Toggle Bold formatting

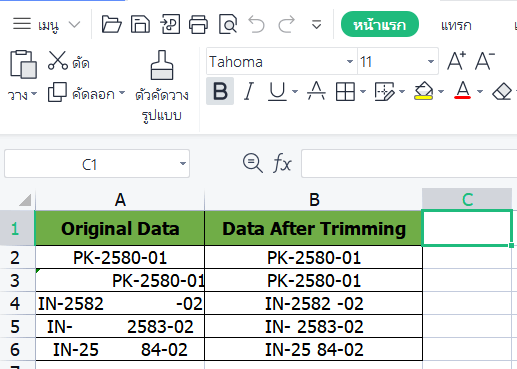tap(220, 91)
